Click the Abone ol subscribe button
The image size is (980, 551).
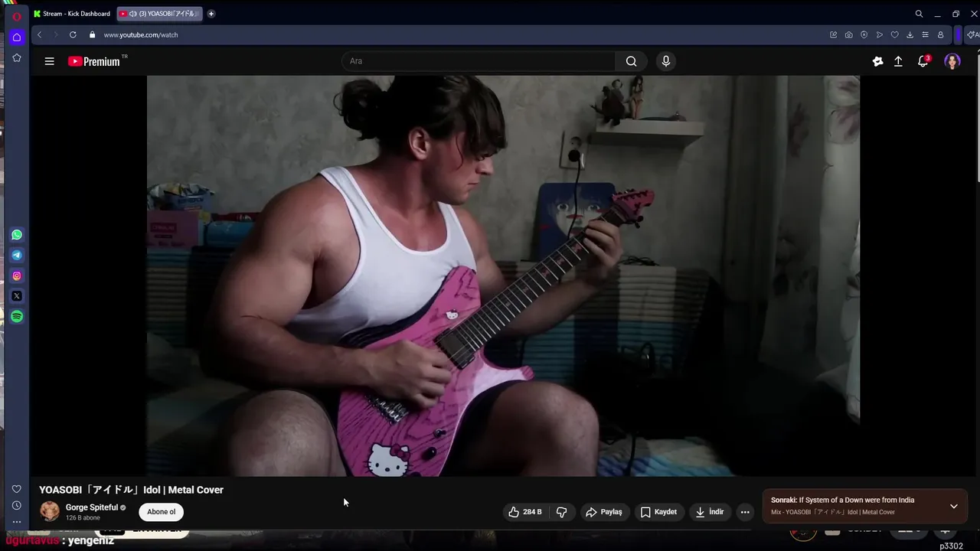pyautogui.click(x=161, y=512)
